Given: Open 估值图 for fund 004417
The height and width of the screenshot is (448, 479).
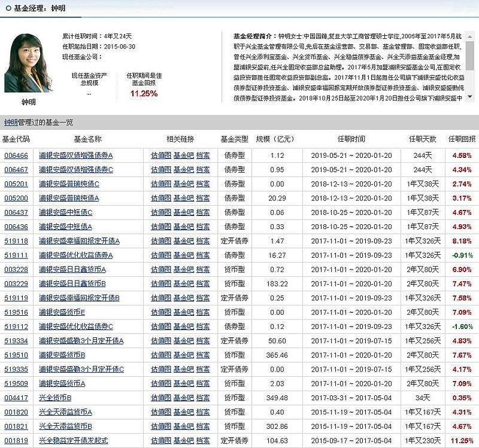Looking at the screenshot, I should (161, 398).
